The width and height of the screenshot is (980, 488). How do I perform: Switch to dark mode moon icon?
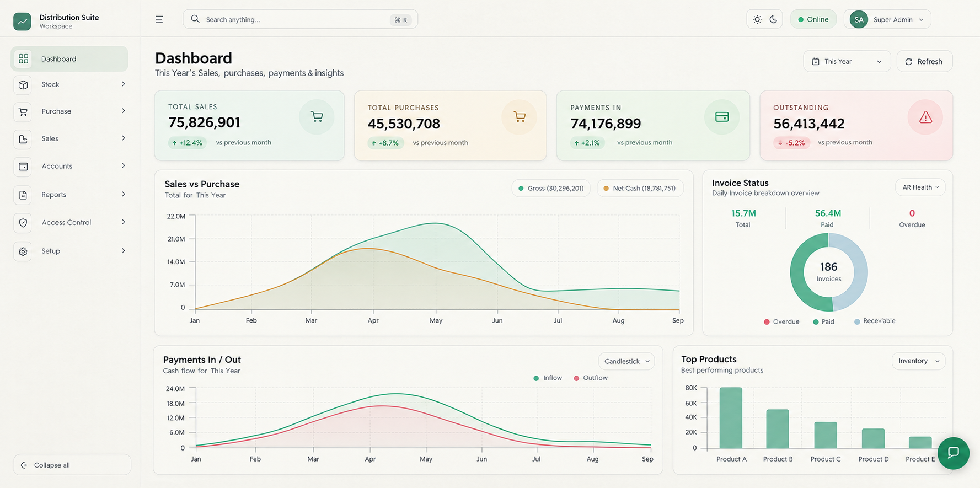pyautogui.click(x=773, y=19)
